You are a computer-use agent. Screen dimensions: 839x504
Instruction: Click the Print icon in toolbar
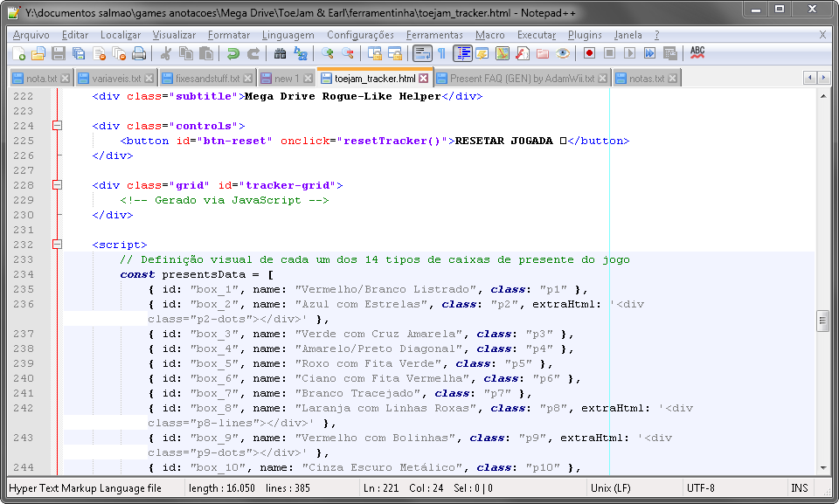coord(139,53)
